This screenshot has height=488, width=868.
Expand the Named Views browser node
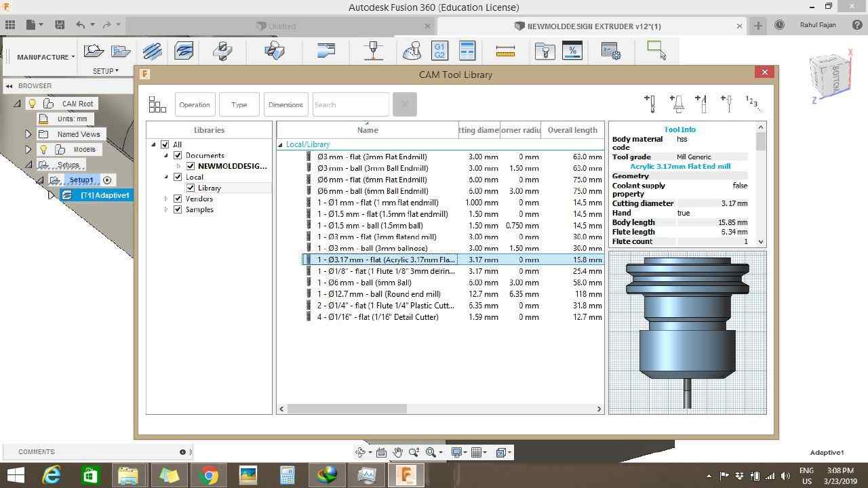point(28,134)
